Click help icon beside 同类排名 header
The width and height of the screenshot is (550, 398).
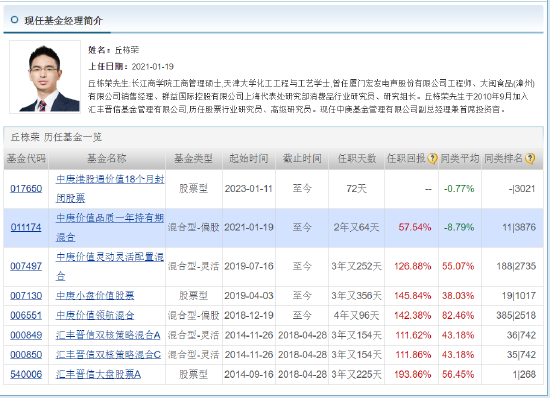[530, 159]
